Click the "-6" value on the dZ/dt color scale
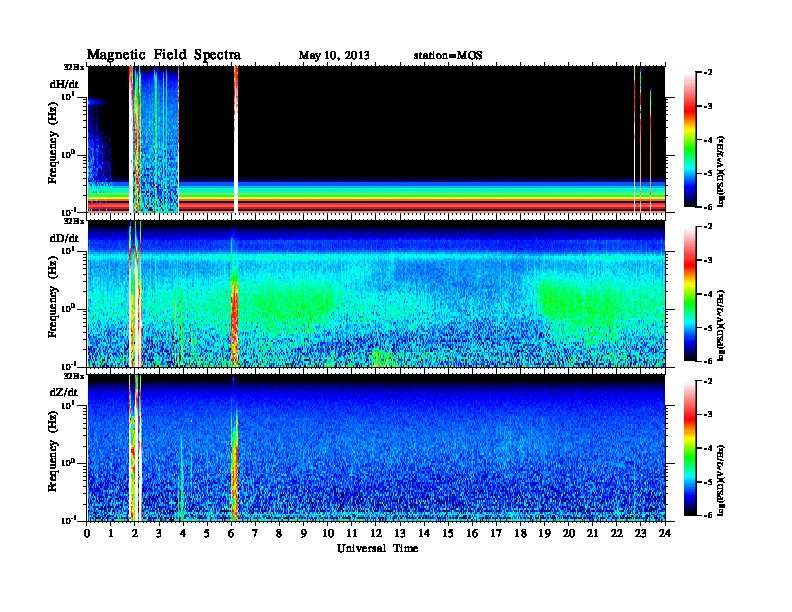The width and height of the screenshot is (792, 612). [x=708, y=515]
